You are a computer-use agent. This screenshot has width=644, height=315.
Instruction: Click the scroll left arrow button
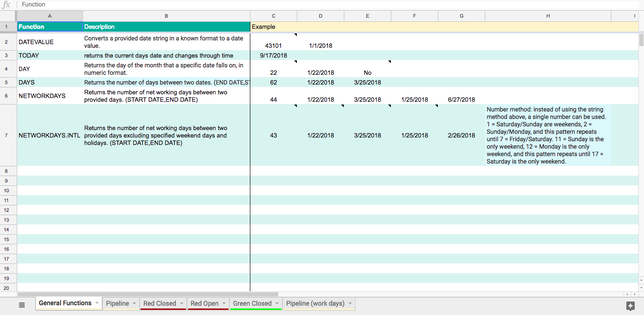(627, 294)
